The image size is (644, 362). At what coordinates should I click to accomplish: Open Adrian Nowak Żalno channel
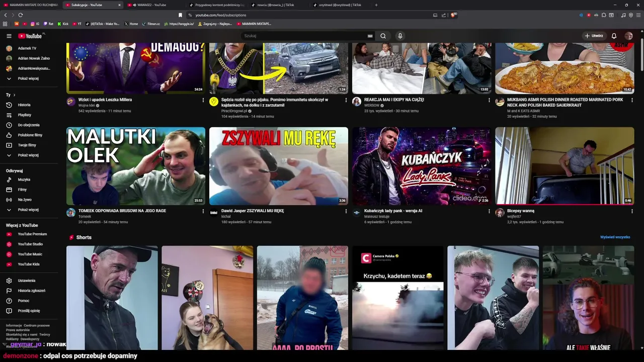point(30,58)
